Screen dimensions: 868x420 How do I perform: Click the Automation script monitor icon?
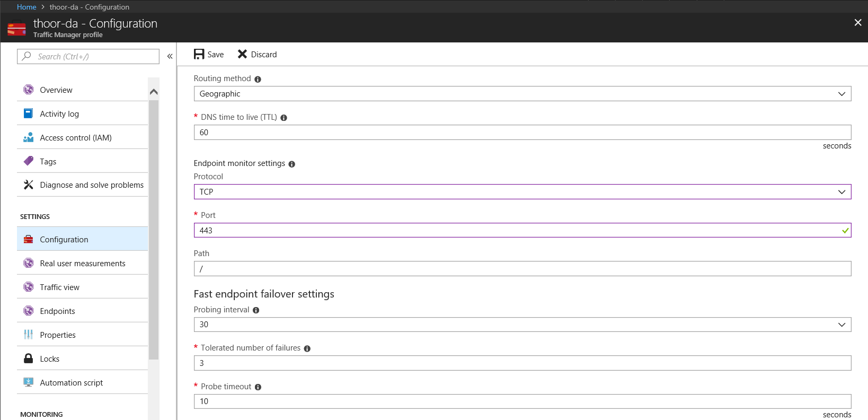[x=29, y=382]
